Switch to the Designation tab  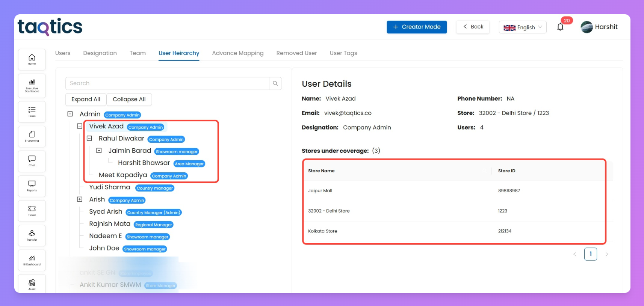tap(100, 53)
